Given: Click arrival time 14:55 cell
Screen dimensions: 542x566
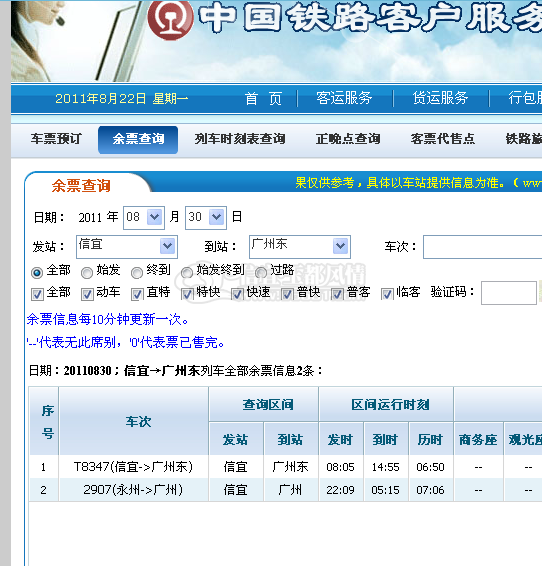Looking at the screenshot, I should coord(385,467).
